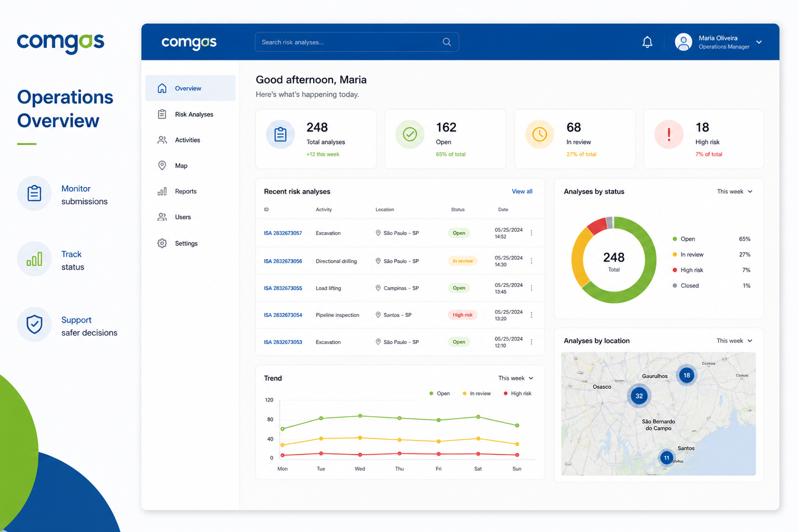This screenshot has width=798, height=532.
Task: Click the In review status badge
Action: [462, 261]
